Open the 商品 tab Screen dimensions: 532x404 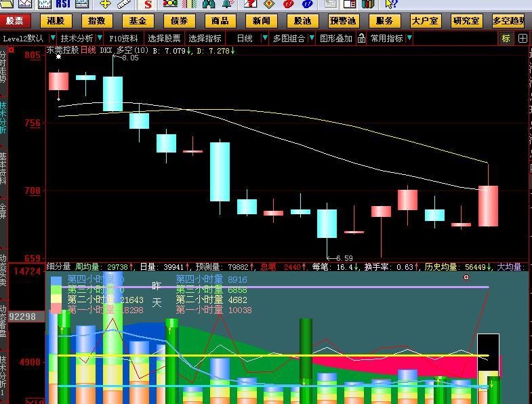coord(220,21)
